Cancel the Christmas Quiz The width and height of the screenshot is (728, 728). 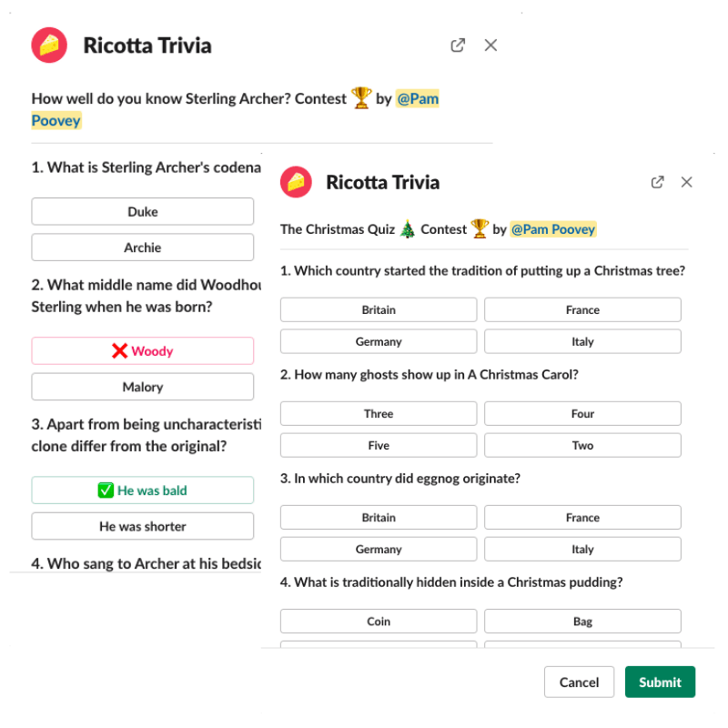[x=579, y=682]
